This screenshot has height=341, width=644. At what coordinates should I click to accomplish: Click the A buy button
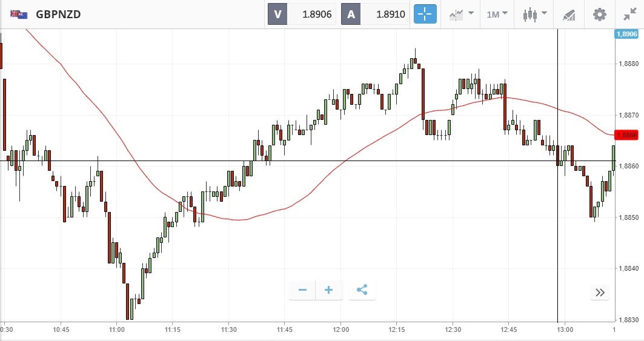351,14
